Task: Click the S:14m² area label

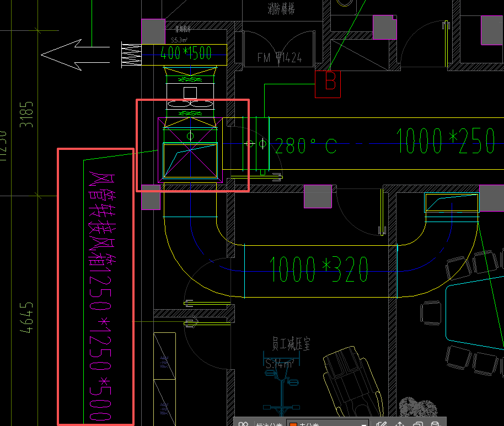Action: point(280,364)
